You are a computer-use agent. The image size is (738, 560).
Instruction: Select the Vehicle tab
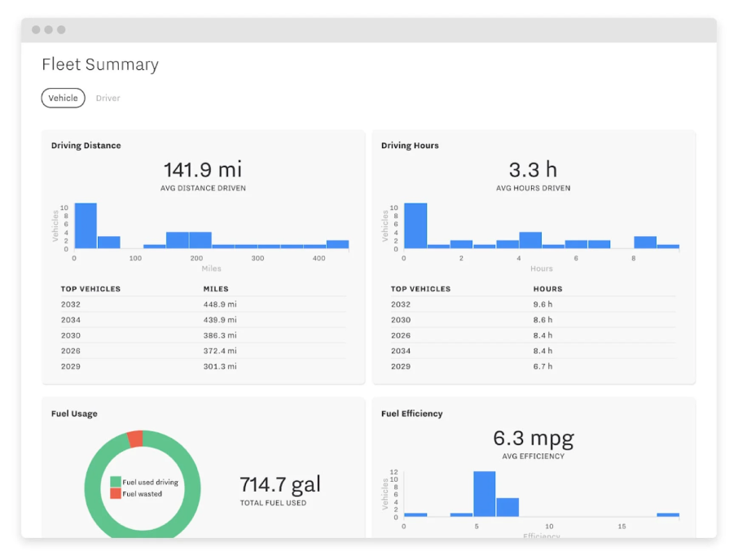(63, 98)
